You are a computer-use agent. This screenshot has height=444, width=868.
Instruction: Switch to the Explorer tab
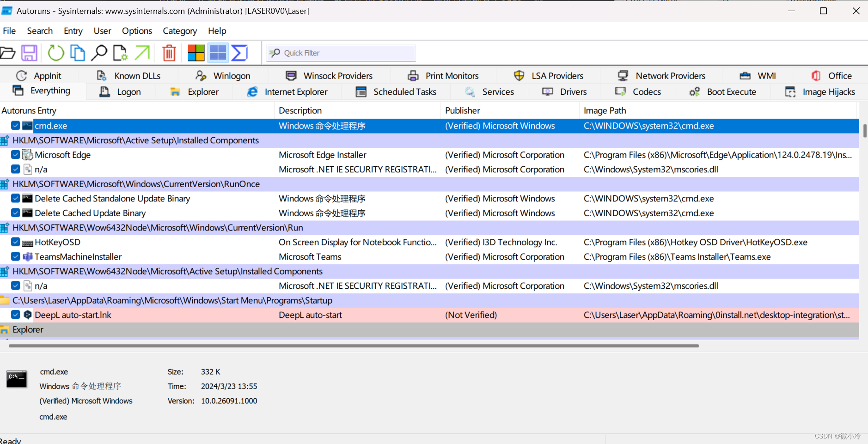coord(194,92)
